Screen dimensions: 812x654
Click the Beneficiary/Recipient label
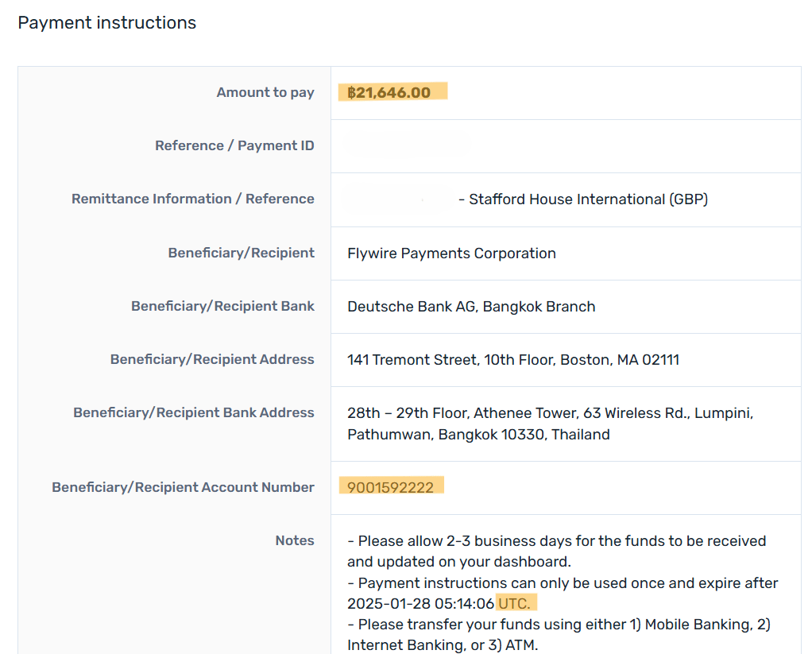click(x=241, y=253)
